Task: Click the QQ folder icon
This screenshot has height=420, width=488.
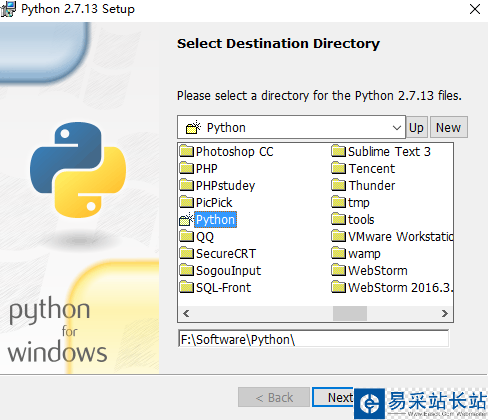Action: [x=186, y=236]
